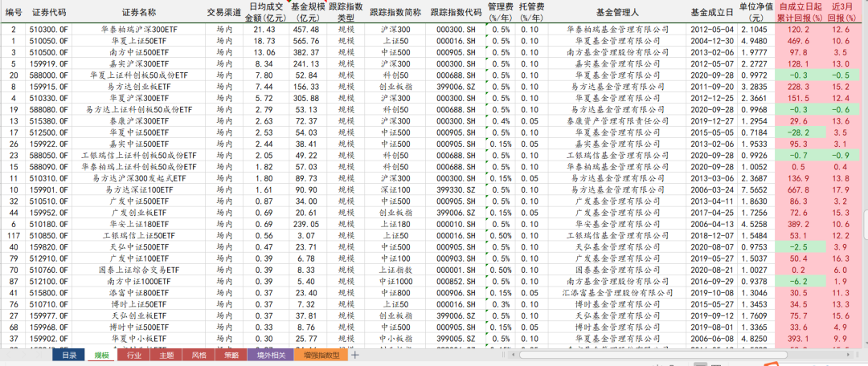
Task: Select security code cell 510300.OF
Action: pos(49,30)
